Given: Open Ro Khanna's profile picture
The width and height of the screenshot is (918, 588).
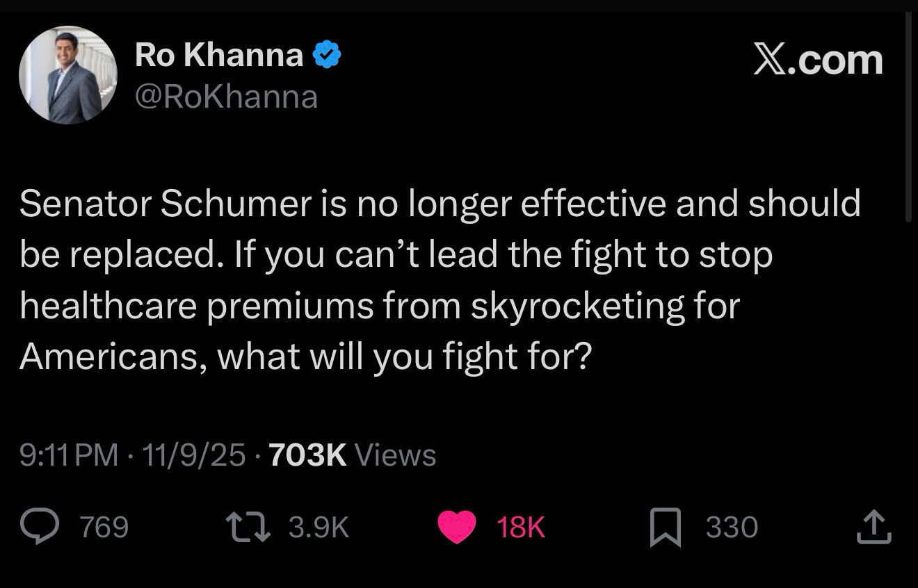Looking at the screenshot, I should click(68, 75).
